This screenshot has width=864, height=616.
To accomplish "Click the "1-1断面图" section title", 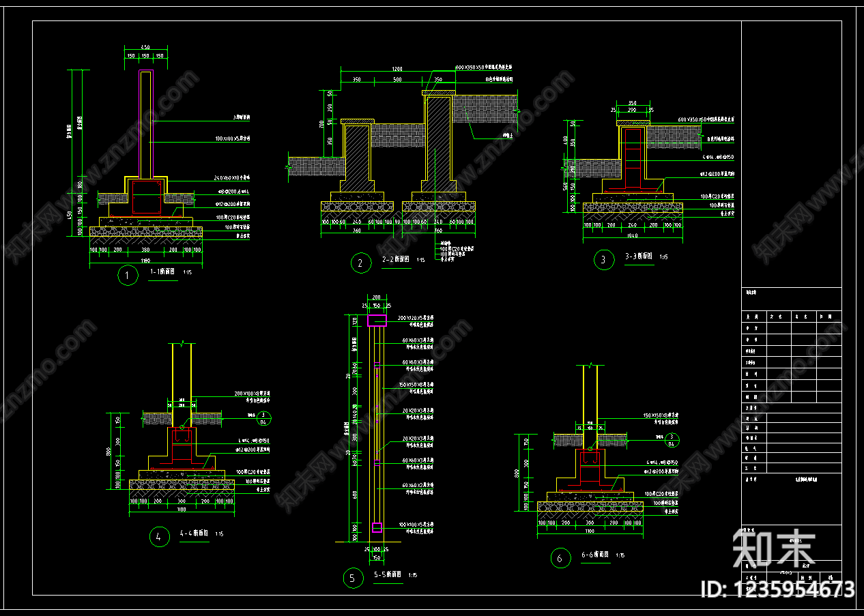I will 162,272.
